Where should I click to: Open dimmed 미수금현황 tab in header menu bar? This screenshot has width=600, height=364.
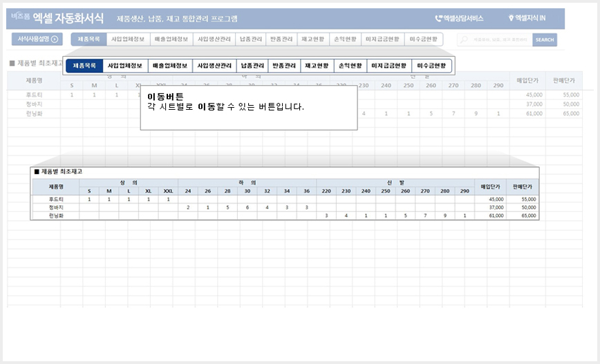[x=423, y=39]
